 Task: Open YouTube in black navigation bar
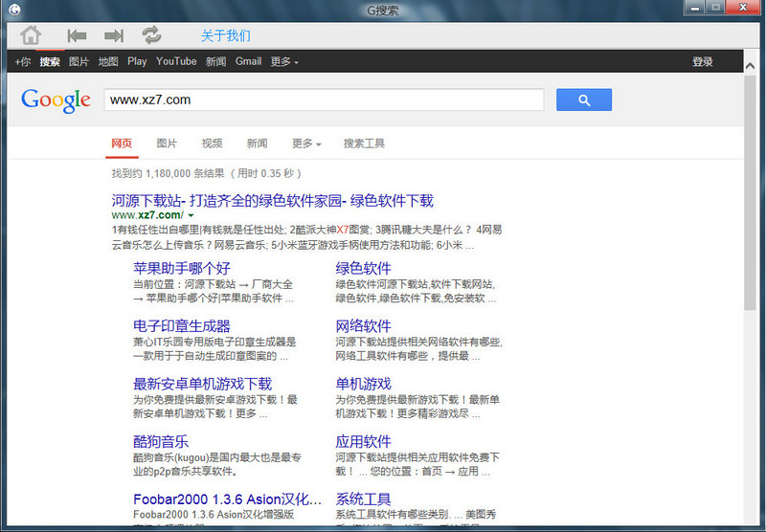coord(176,61)
